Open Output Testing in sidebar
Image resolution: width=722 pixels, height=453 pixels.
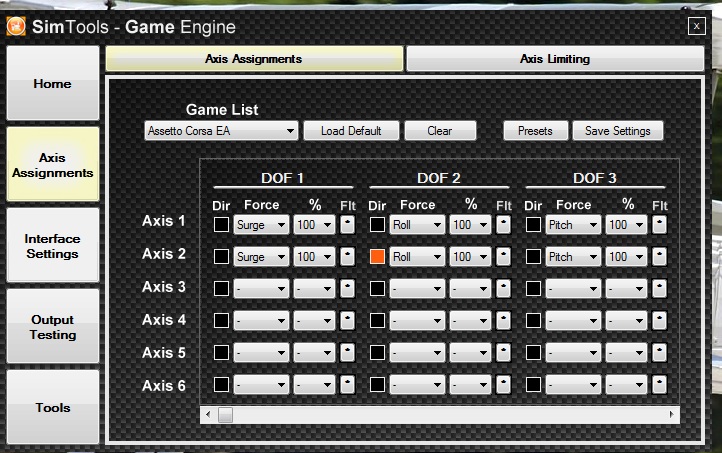click(x=52, y=327)
